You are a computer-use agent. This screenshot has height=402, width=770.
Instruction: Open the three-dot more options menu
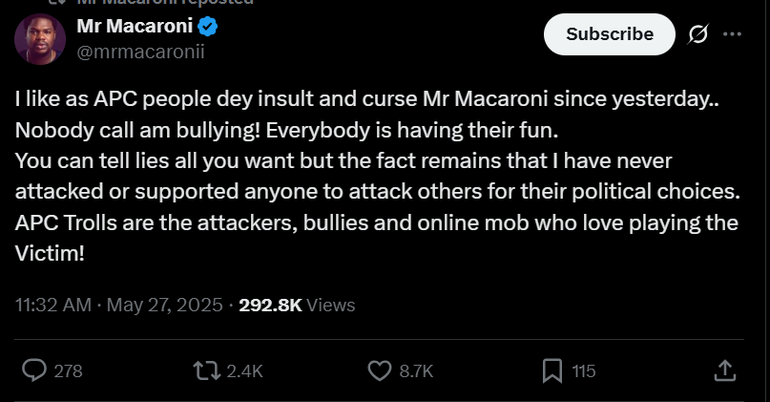click(x=732, y=34)
